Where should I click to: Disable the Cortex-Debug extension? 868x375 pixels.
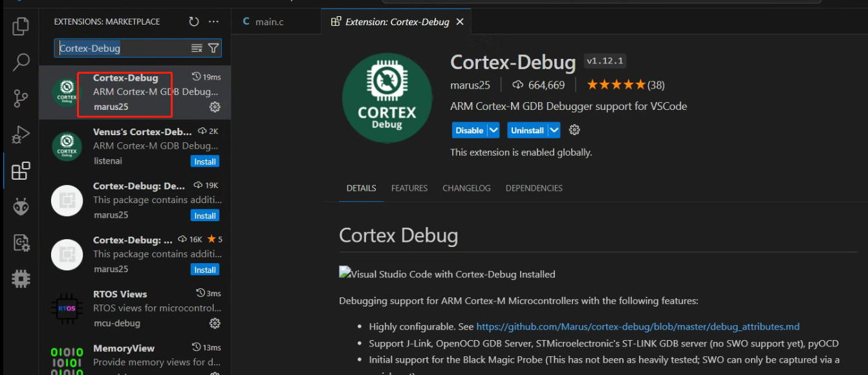tap(470, 130)
